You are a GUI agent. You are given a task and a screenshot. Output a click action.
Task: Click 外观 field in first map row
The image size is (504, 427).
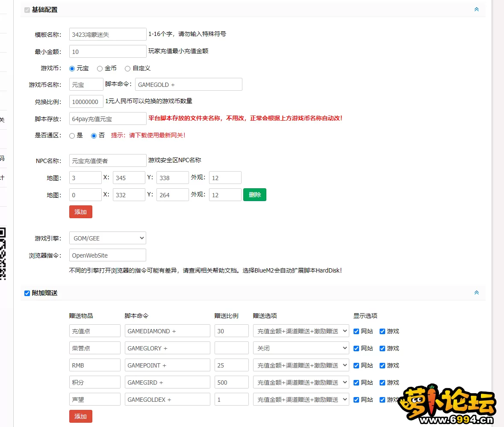click(225, 178)
